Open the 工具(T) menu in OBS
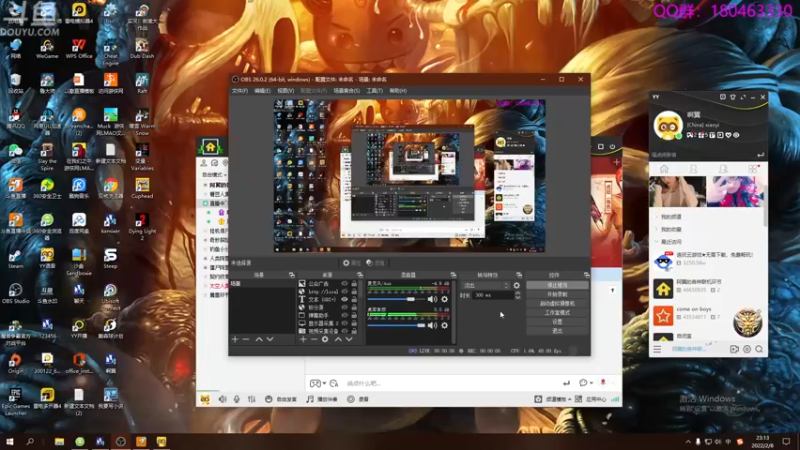 click(x=374, y=91)
